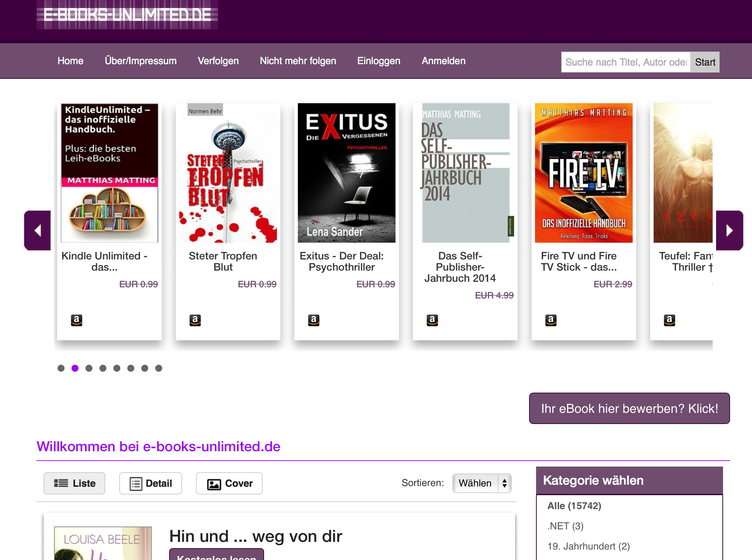This screenshot has height=560, width=752.
Task: Open title link Kindle Unlimited - das...
Action: point(104,262)
